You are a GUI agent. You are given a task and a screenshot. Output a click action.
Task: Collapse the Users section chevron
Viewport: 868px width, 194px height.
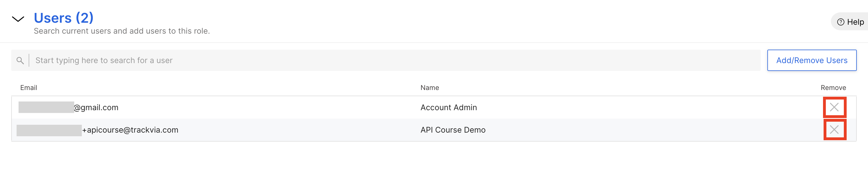point(18,19)
